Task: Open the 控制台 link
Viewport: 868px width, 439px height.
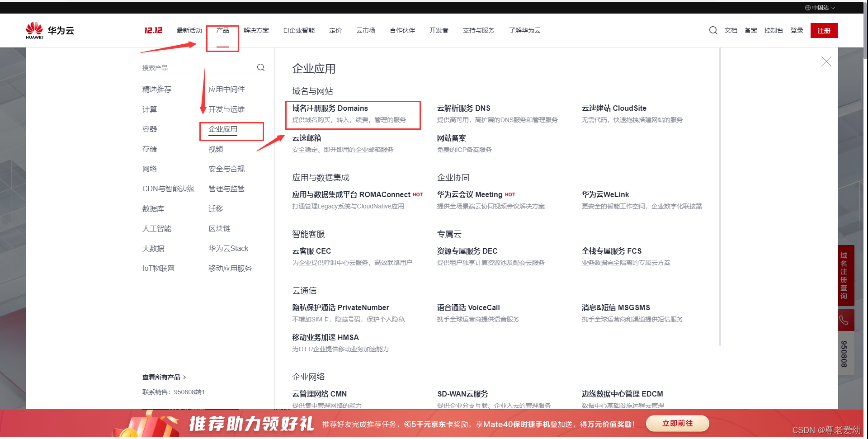Action: click(x=774, y=30)
